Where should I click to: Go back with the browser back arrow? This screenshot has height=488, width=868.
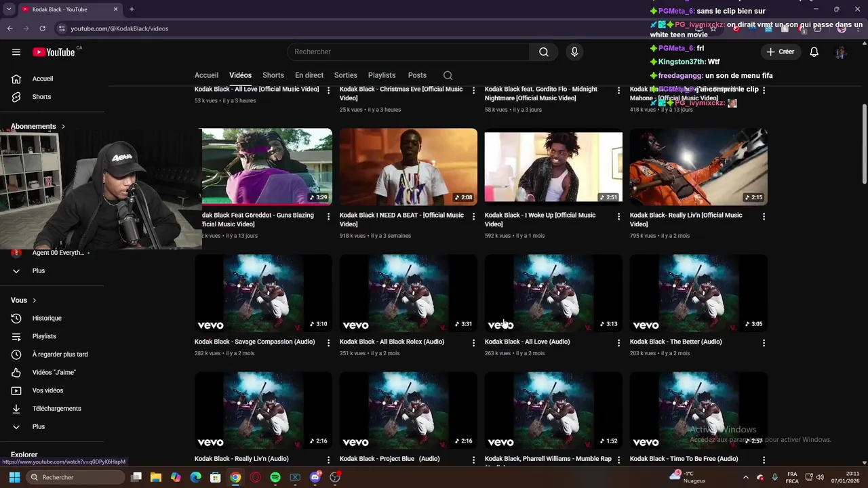tap(9, 28)
